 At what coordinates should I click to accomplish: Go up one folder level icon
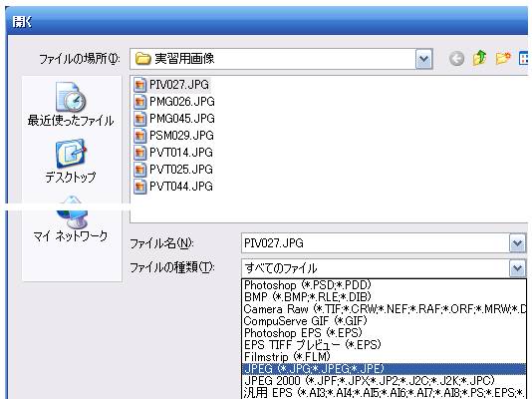tap(479, 58)
